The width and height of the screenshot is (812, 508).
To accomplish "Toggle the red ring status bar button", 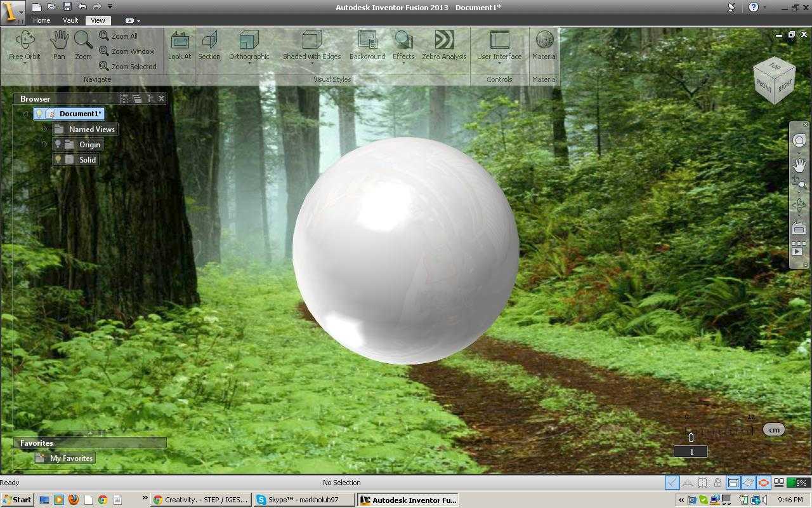I will 763,483.
